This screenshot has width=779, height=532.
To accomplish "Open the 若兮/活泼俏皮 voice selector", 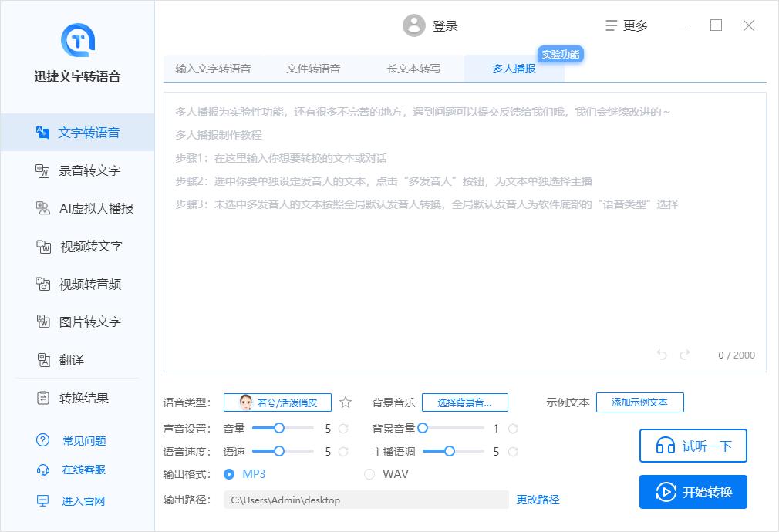I will click(x=277, y=402).
